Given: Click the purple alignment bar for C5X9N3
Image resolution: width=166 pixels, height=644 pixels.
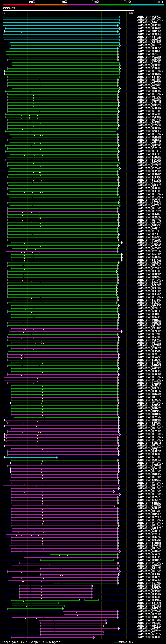Looking at the screenshot, I should 63,383.
